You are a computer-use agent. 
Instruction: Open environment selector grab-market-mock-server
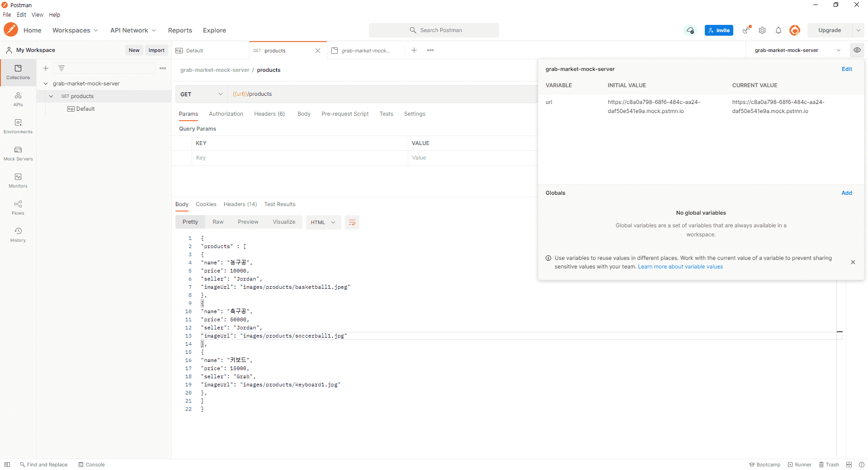click(797, 50)
